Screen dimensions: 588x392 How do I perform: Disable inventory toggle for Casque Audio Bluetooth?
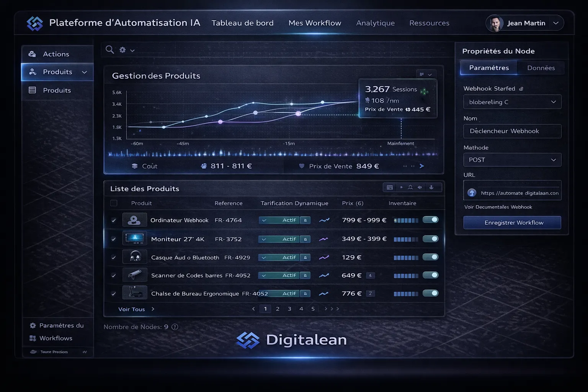431,257
